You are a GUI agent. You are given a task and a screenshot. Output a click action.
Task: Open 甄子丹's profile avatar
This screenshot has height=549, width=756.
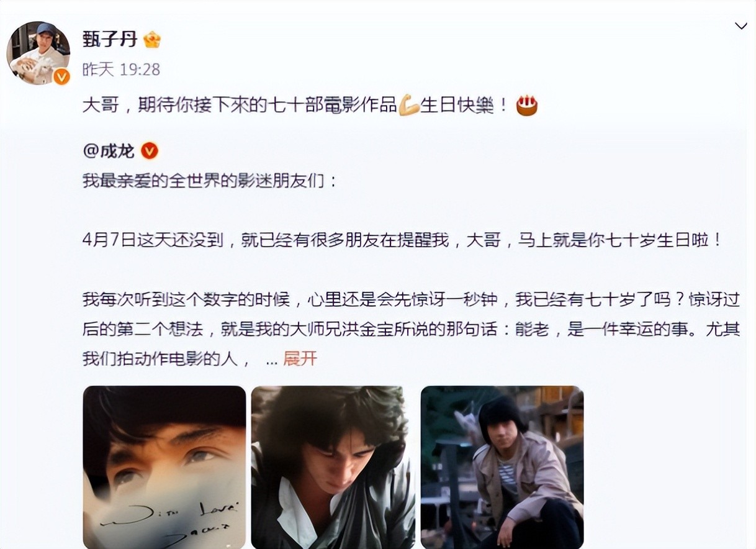coord(38,53)
